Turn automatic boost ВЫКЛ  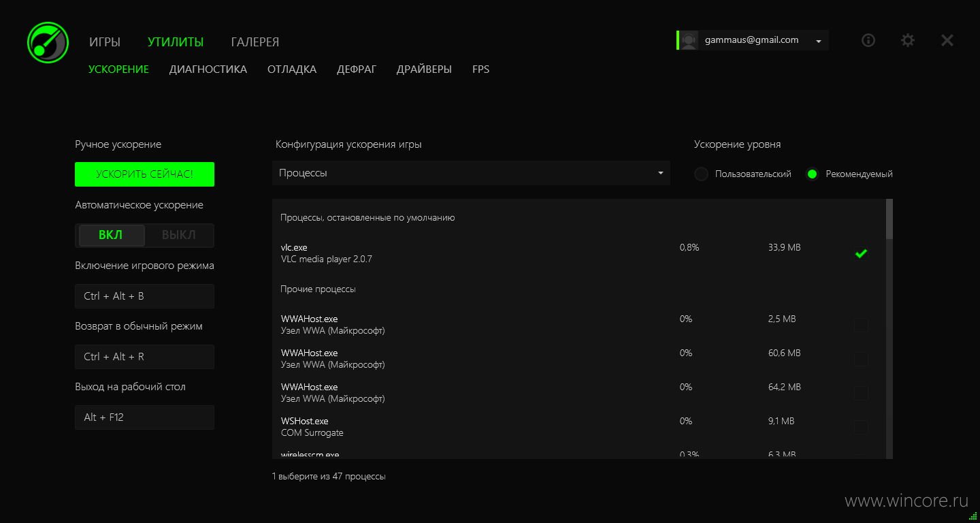(x=178, y=235)
